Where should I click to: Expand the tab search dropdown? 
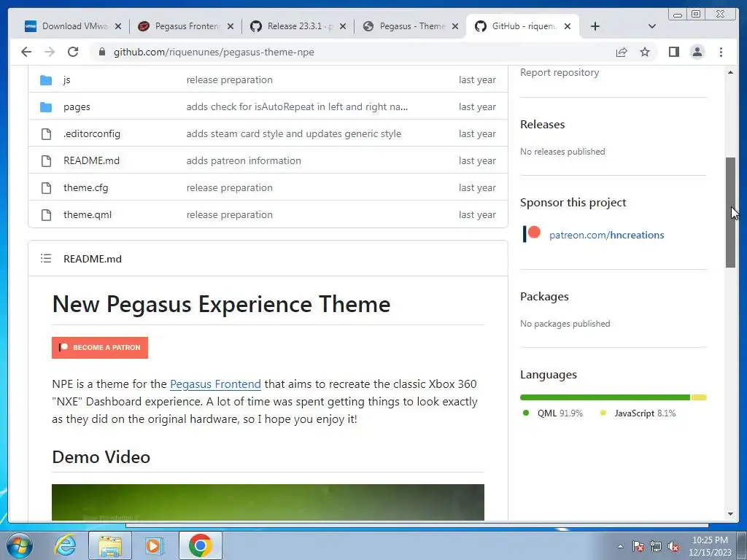click(652, 26)
